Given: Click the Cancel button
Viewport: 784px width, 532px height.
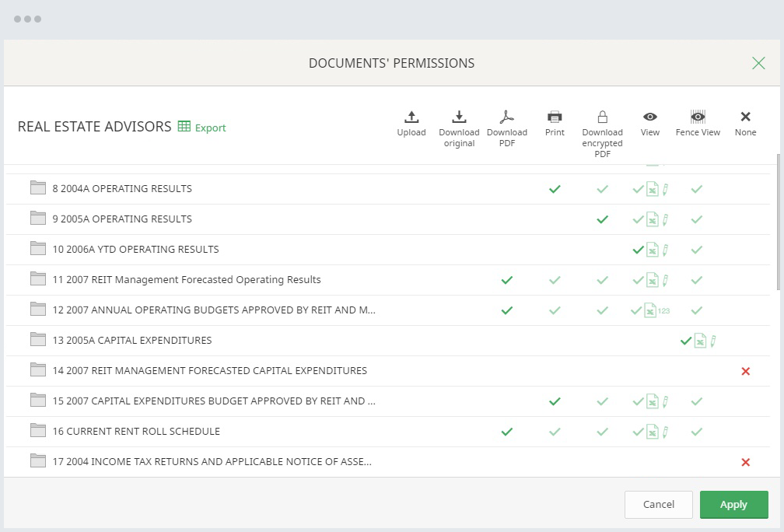Looking at the screenshot, I should click(x=658, y=505).
